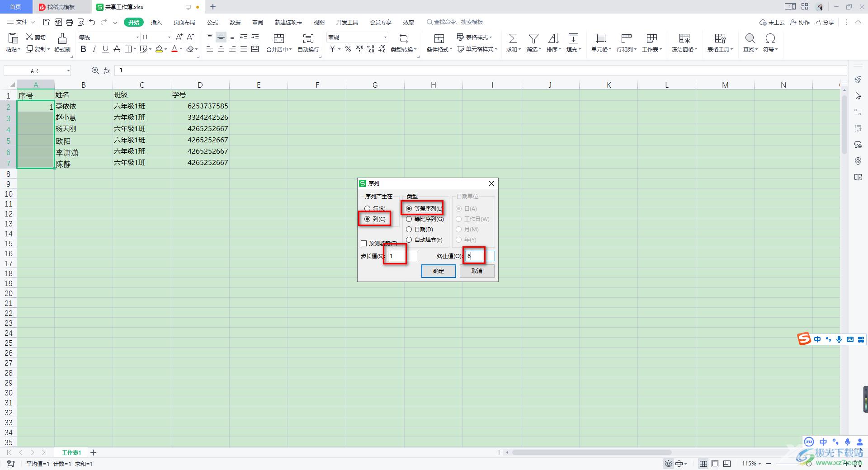The height and width of the screenshot is (470, 868).
Task: Click the Format Painter brush icon
Action: [x=62, y=38]
